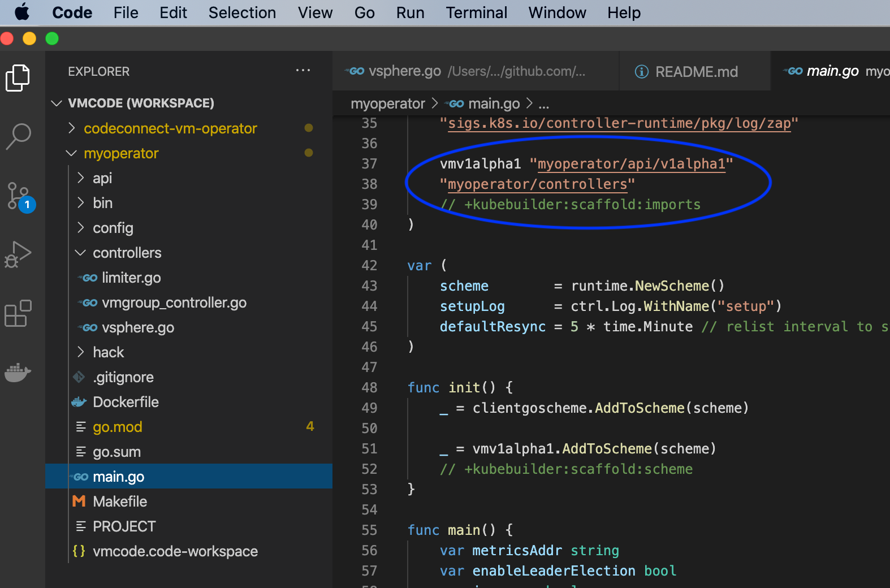Open the Go menu
The image size is (890, 588).
(365, 12)
